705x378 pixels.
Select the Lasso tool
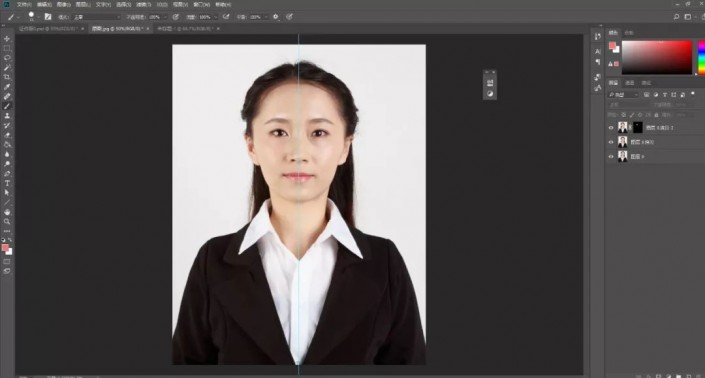click(x=7, y=58)
